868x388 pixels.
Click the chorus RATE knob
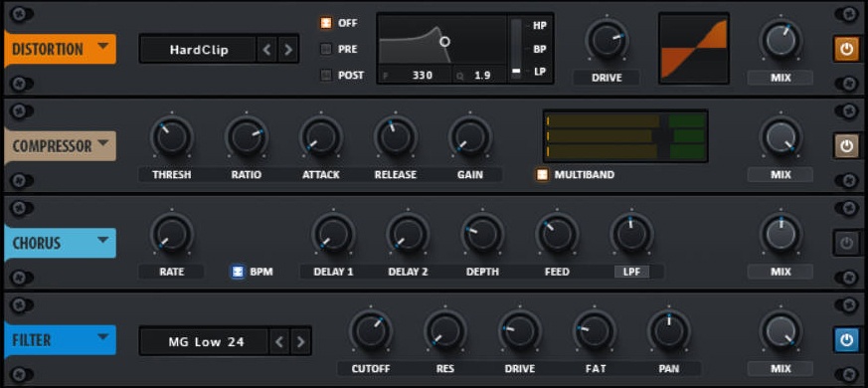pos(172,234)
